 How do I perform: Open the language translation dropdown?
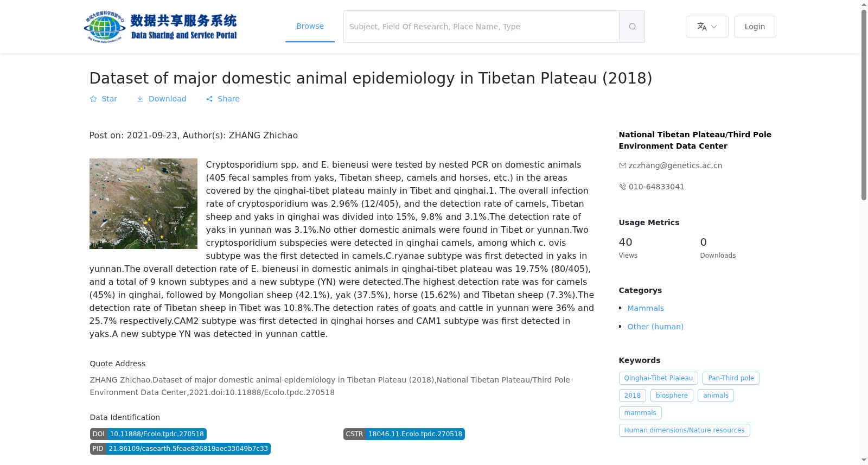pyautogui.click(x=707, y=27)
